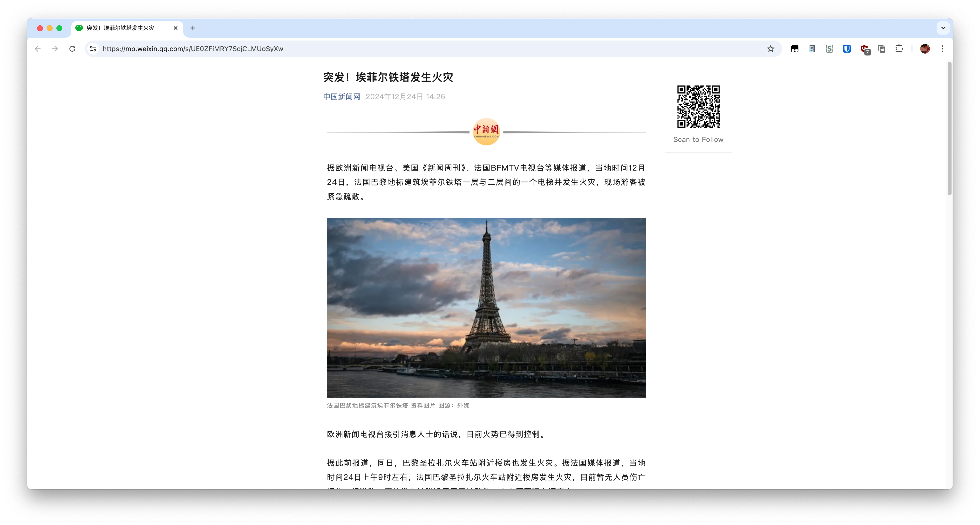Open the SingleFile 'S' extension
Image resolution: width=980 pixels, height=525 pixels.
[x=829, y=49]
